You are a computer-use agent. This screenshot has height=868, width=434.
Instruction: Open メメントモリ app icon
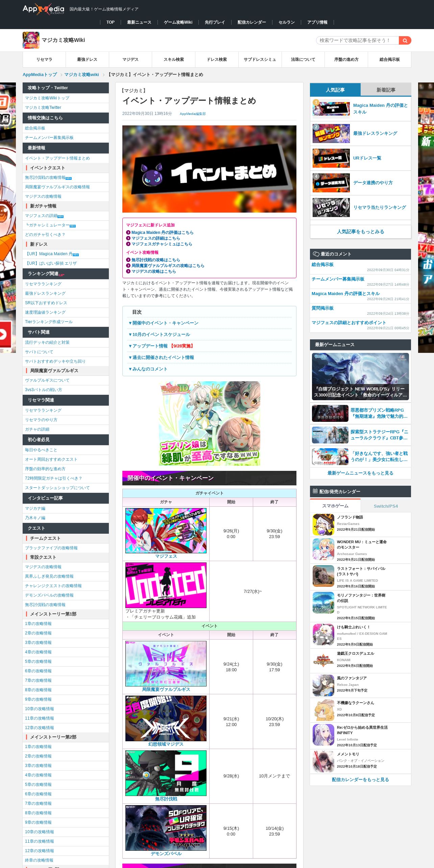coord(323,762)
